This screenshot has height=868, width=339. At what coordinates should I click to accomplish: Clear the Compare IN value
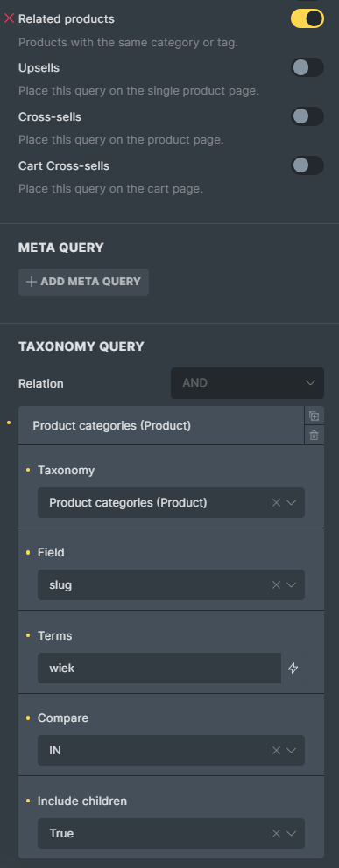pos(276,750)
